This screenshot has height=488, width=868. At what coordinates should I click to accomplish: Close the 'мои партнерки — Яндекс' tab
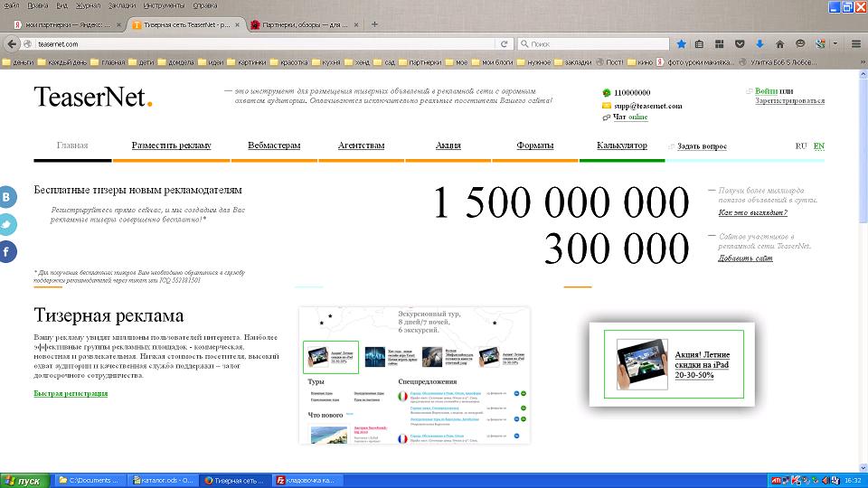click(118, 24)
